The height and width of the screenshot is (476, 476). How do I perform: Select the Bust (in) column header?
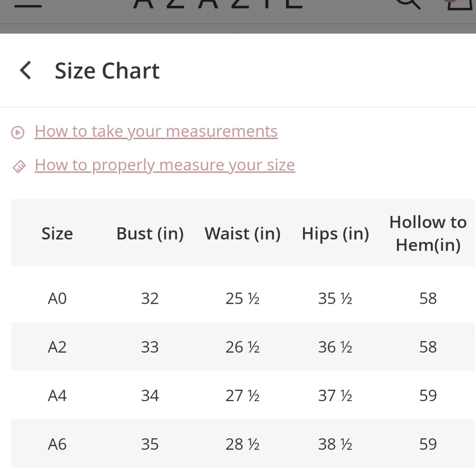[150, 233]
